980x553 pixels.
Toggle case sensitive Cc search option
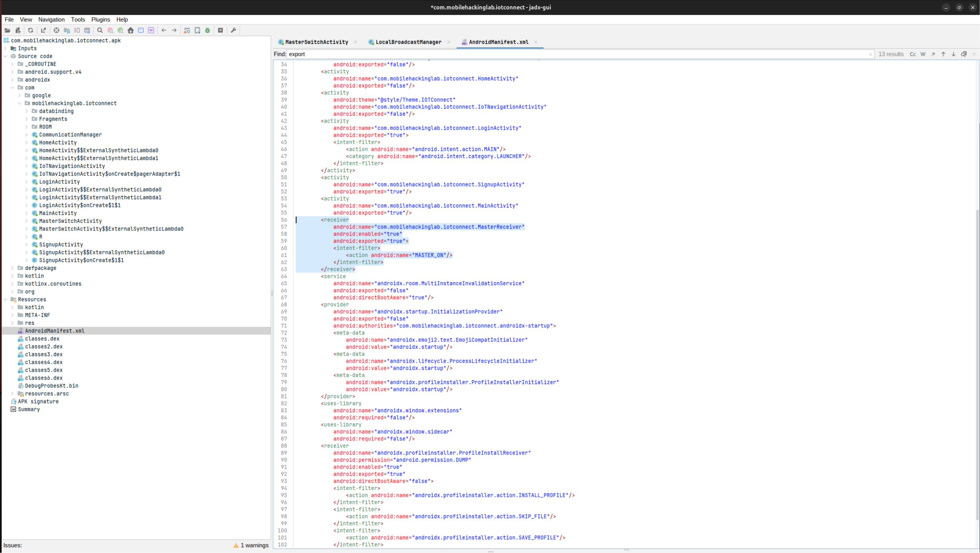(x=913, y=54)
